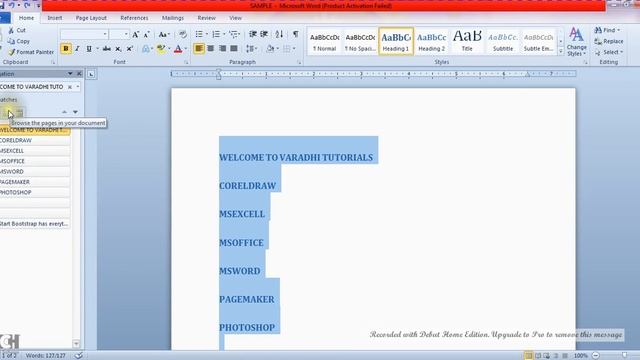This screenshot has width=640, height=360.
Task: Click Copy in Clipboard group
Action: [x=19, y=41]
